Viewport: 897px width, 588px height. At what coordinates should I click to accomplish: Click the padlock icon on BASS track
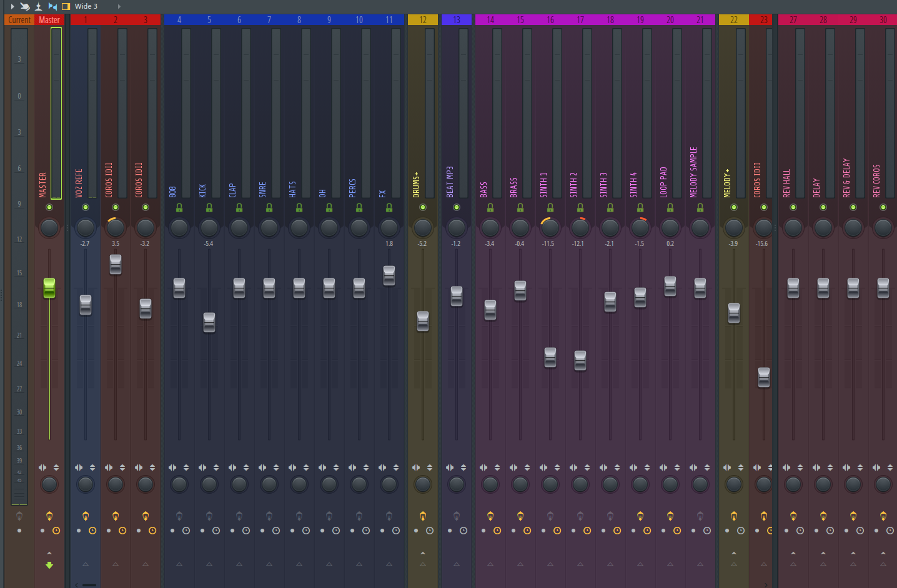point(490,207)
